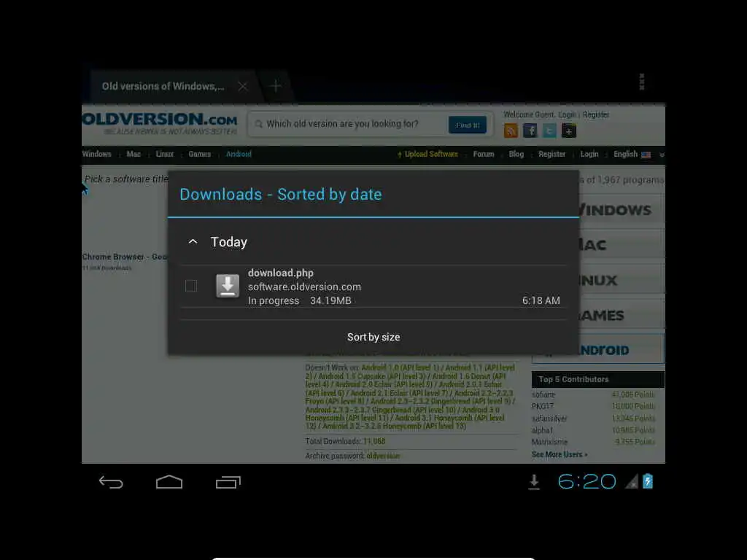This screenshot has width=747, height=560.
Task: Tap the battery charging indicator
Action: click(648, 481)
